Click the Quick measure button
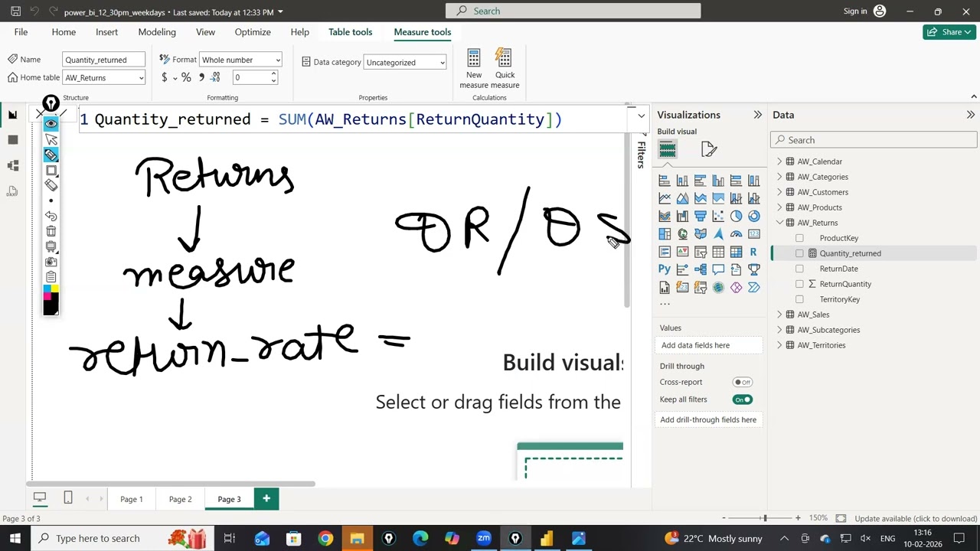980x551 pixels. click(505, 69)
